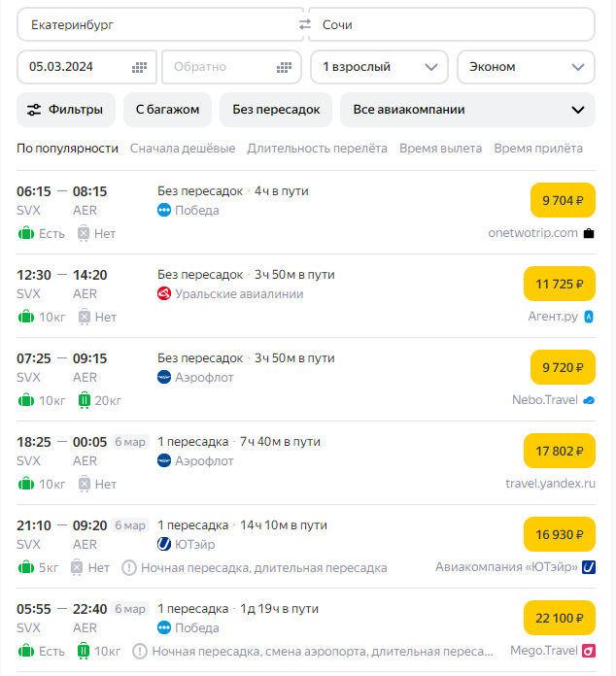Click the 9 704 ₽ price button
616x676 pixels.
(563, 201)
